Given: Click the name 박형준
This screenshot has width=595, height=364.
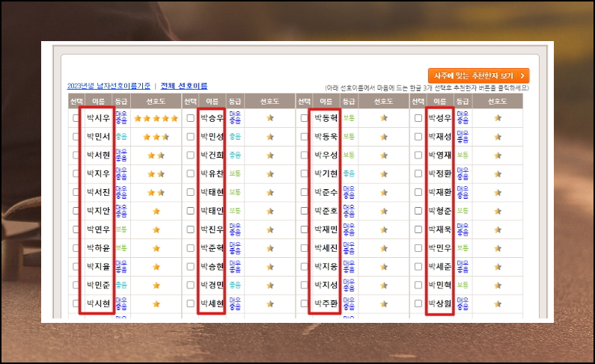Looking at the screenshot, I should click(440, 211).
